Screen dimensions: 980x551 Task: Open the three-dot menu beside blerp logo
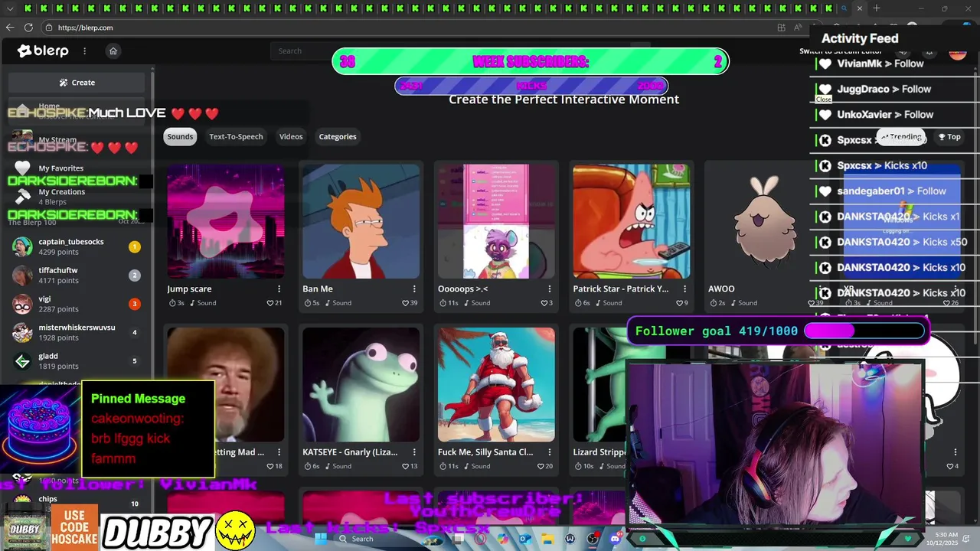coord(84,51)
